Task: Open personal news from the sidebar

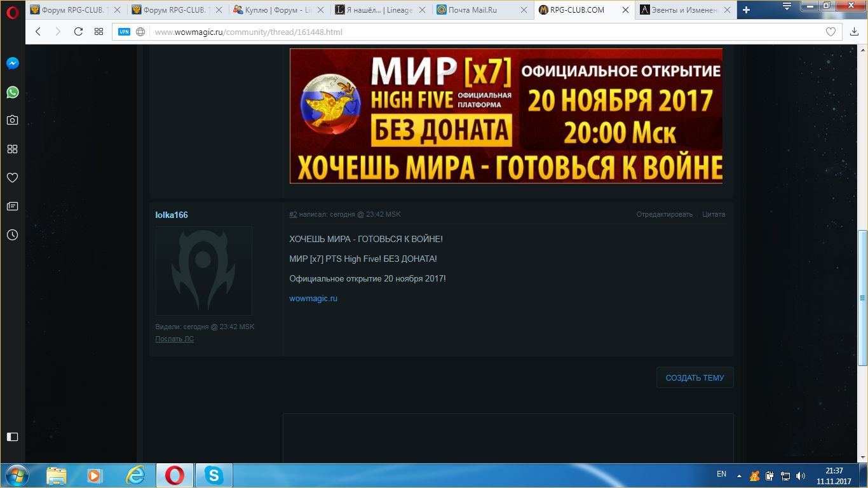Action: pos(13,206)
